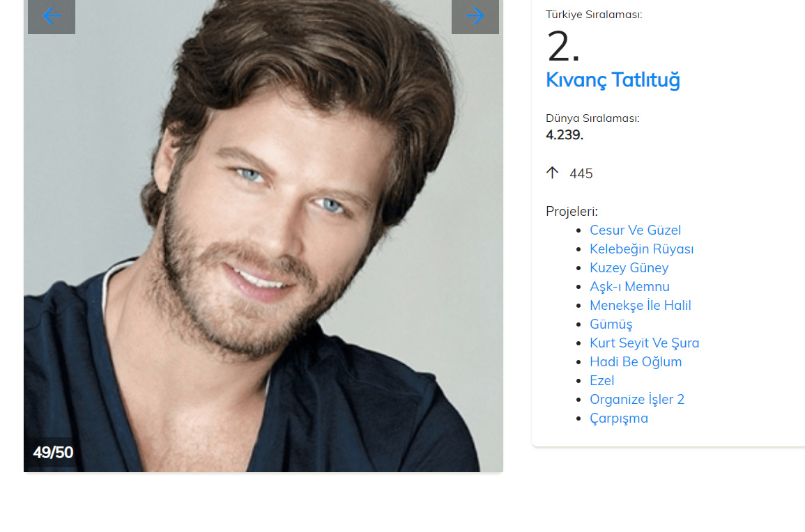Go to previous photo with left arrow
Viewport: 805px width, 532px height.
52,17
